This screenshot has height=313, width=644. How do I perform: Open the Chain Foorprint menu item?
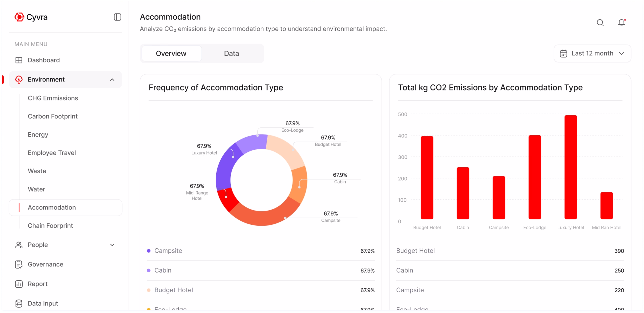click(50, 226)
